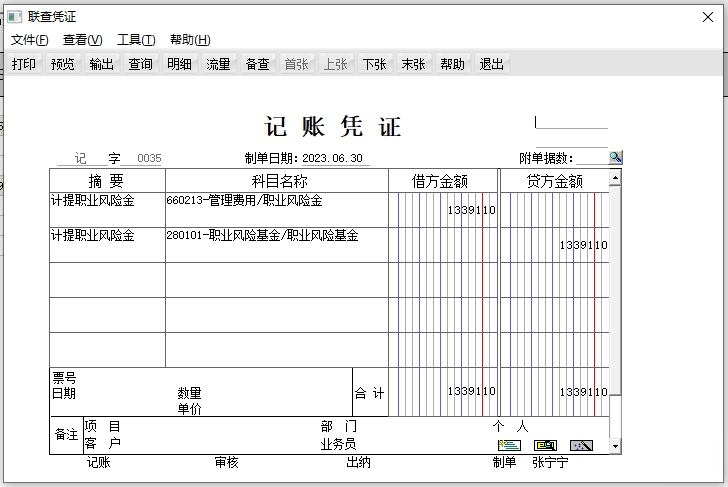Click the magnifier icon beside 附单据数
Screen dimensions: 728x487
[616, 157]
